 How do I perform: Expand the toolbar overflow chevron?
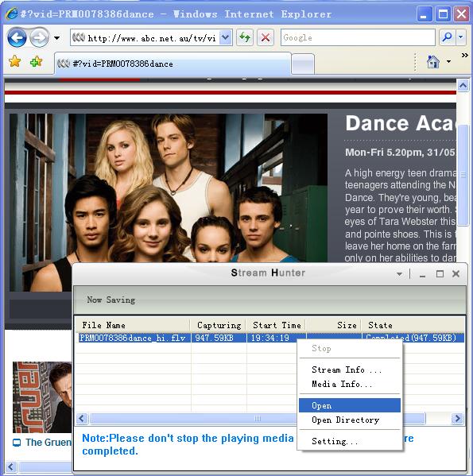(x=464, y=56)
